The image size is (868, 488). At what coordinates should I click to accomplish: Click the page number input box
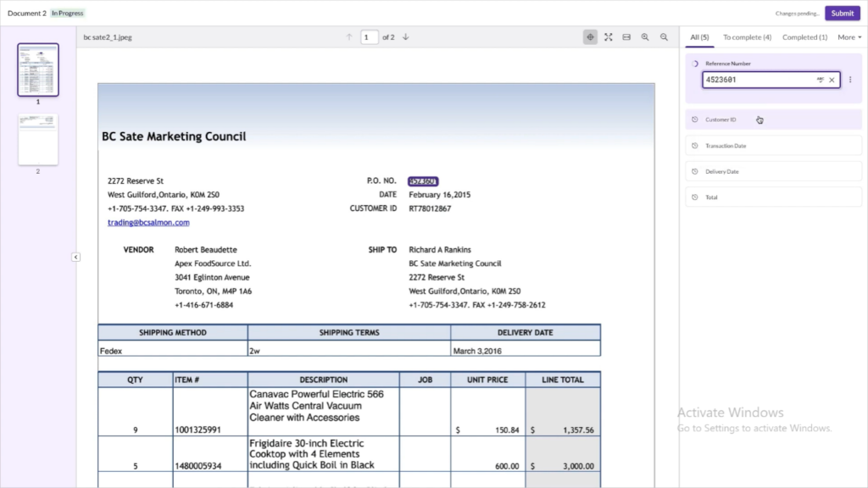pyautogui.click(x=370, y=37)
